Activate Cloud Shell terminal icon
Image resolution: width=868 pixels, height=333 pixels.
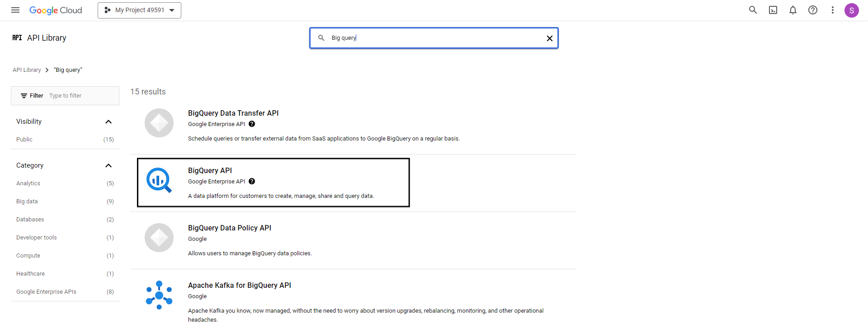[x=773, y=10]
